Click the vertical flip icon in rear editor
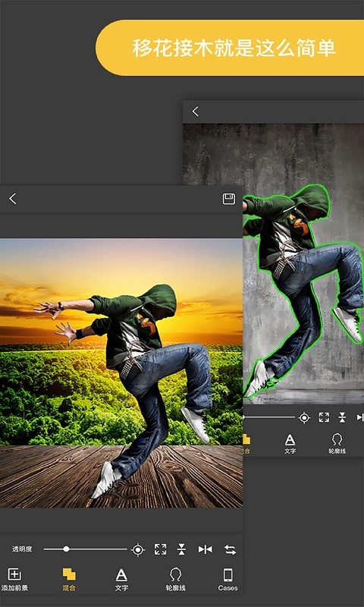364x607 pixels. coord(342,417)
